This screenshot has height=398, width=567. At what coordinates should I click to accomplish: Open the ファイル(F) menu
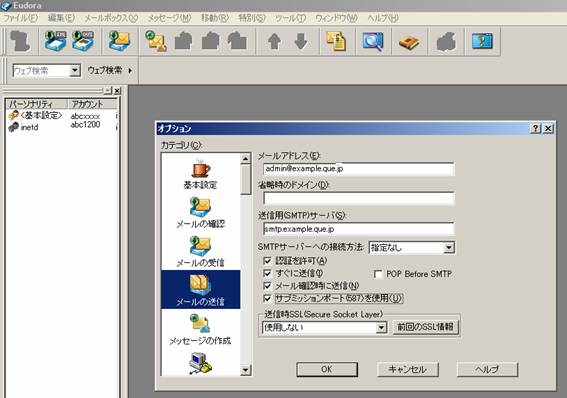21,18
